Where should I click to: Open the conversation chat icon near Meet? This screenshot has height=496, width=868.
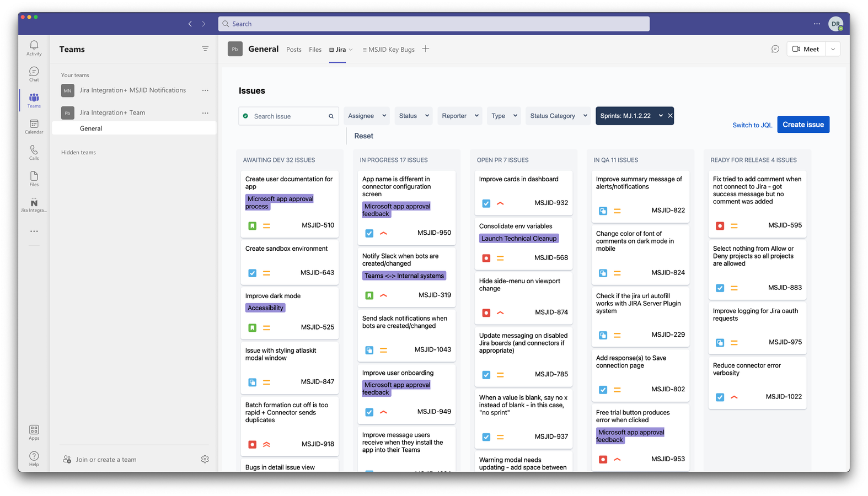click(x=775, y=49)
